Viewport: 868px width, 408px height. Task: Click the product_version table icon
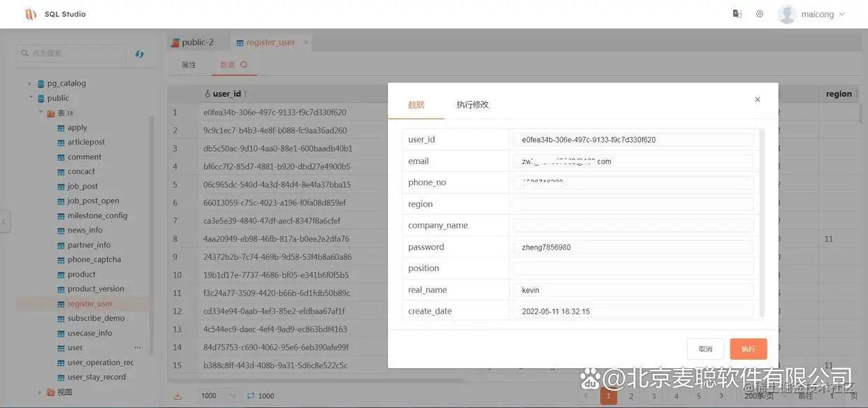(x=61, y=289)
